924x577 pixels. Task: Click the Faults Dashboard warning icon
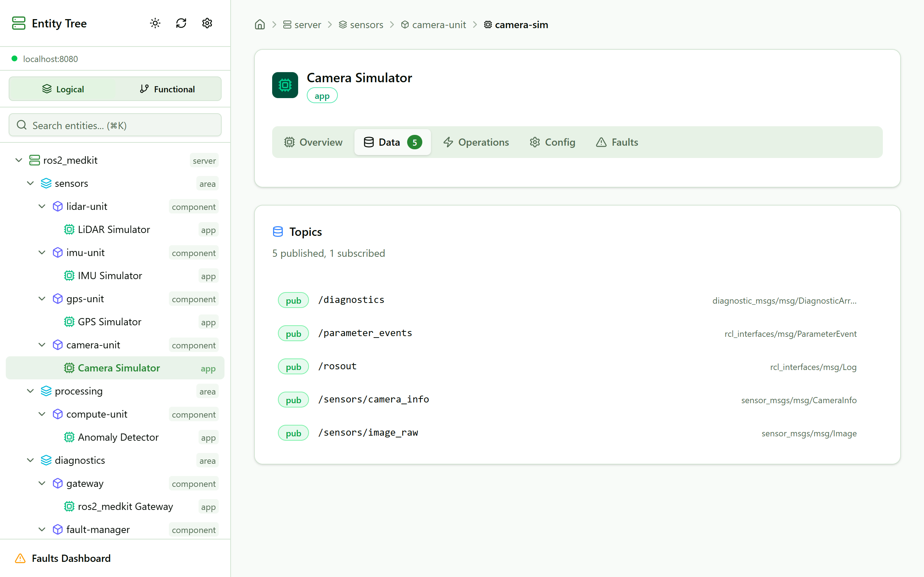click(20, 558)
